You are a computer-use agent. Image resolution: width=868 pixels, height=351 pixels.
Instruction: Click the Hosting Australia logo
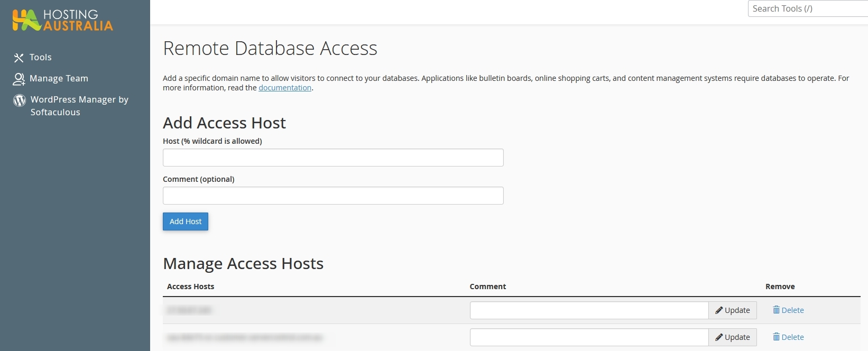pyautogui.click(x=62, y=20)
